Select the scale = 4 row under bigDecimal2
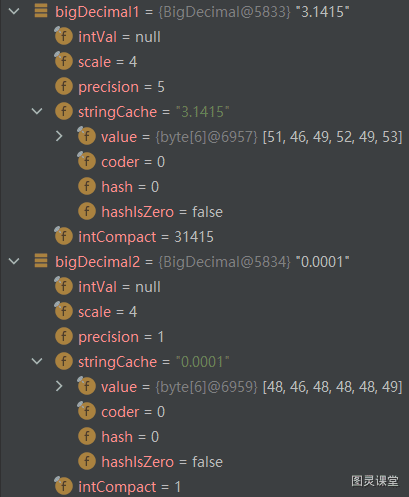Image resolution: width=409 pixels, height=497 pixels. (204, 312)
